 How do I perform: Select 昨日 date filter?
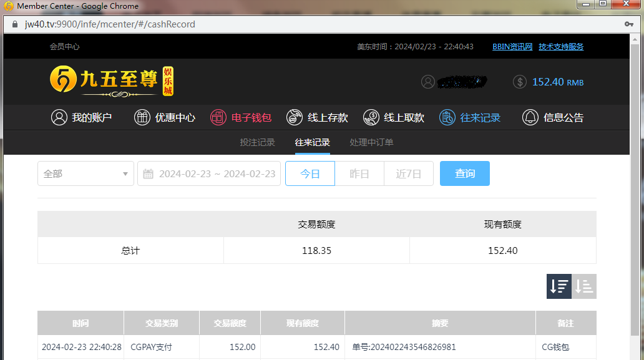(x=359, y=173)
